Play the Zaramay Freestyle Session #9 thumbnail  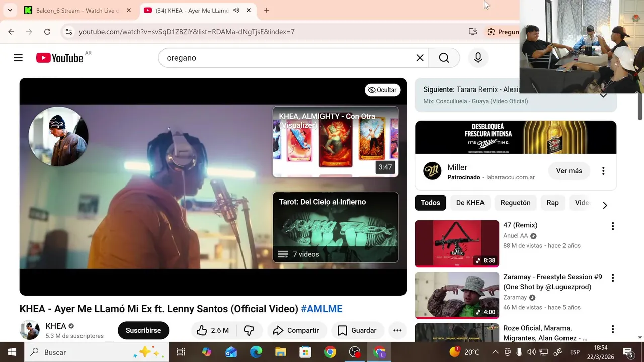[x=457, y=295]
